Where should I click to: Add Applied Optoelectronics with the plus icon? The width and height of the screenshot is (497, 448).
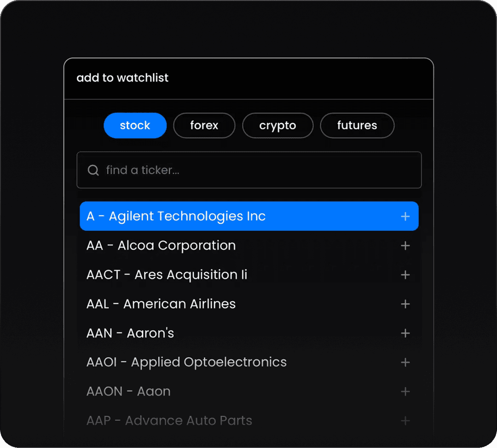pyautogui.click(x=405, y=362)
